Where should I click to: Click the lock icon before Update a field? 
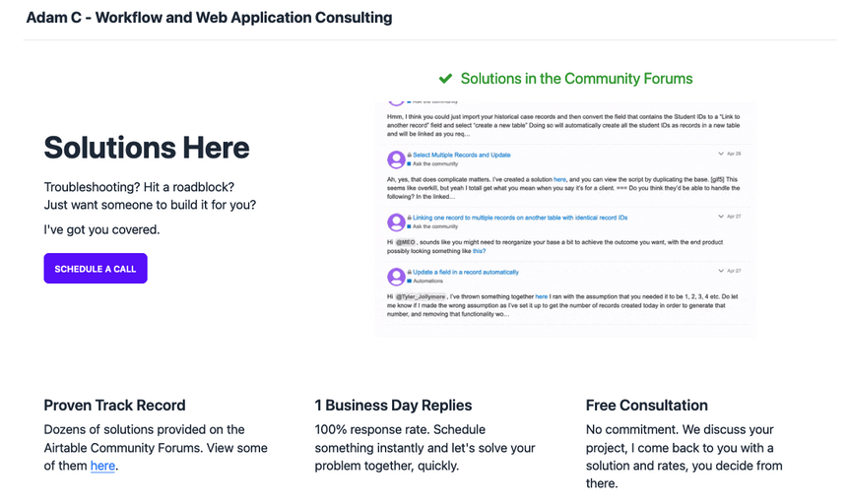coord(410,272)
